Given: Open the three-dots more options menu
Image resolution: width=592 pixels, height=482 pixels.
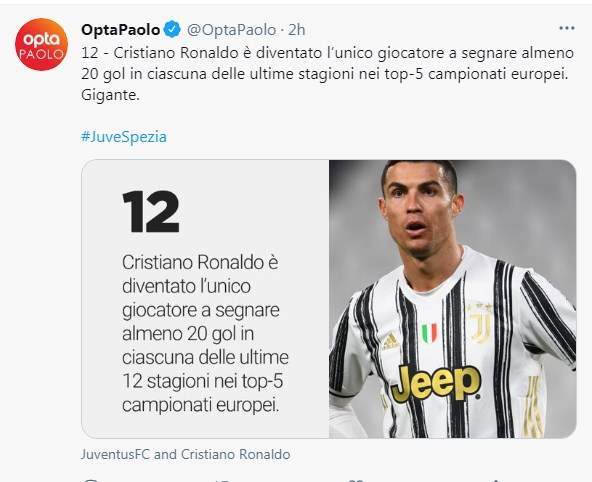Looking at the screenshot, I should tap(566, 28).
